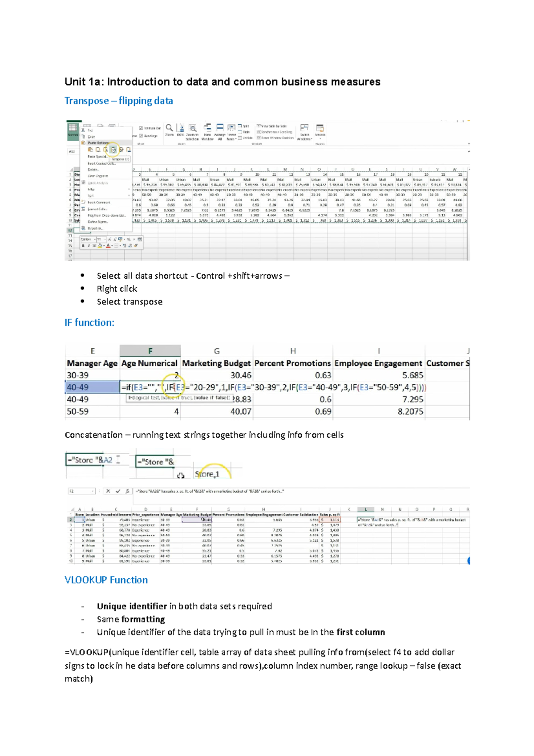Screen dimensions: 534x756
Task: Open the Macros ribbon icon
Action: (x=320, y=129)
